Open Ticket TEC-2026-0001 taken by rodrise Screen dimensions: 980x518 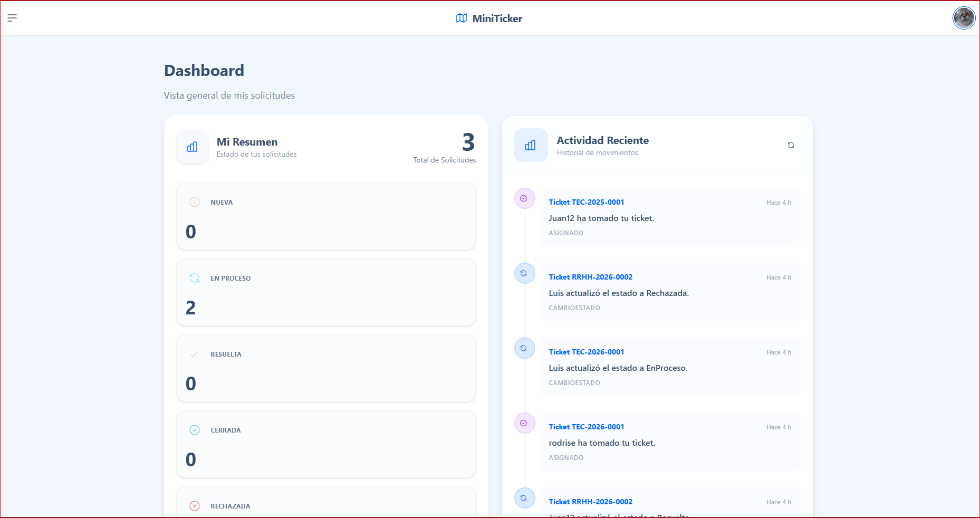click(x=586, y=427)
